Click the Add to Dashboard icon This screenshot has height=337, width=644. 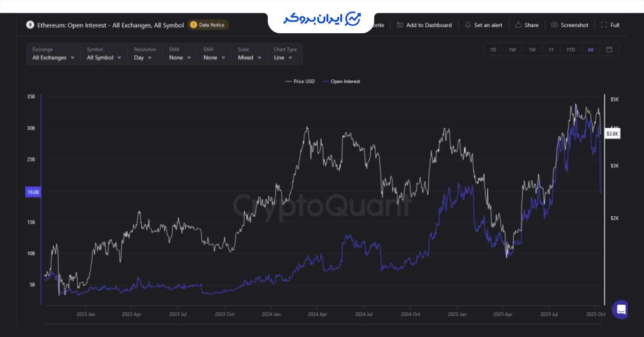(x=400, y=25)
